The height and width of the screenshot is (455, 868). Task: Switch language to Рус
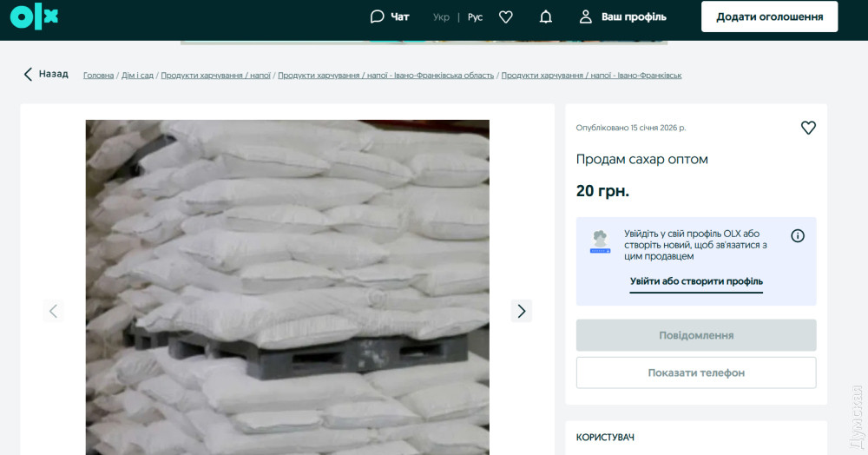click(x=475, y=16)
